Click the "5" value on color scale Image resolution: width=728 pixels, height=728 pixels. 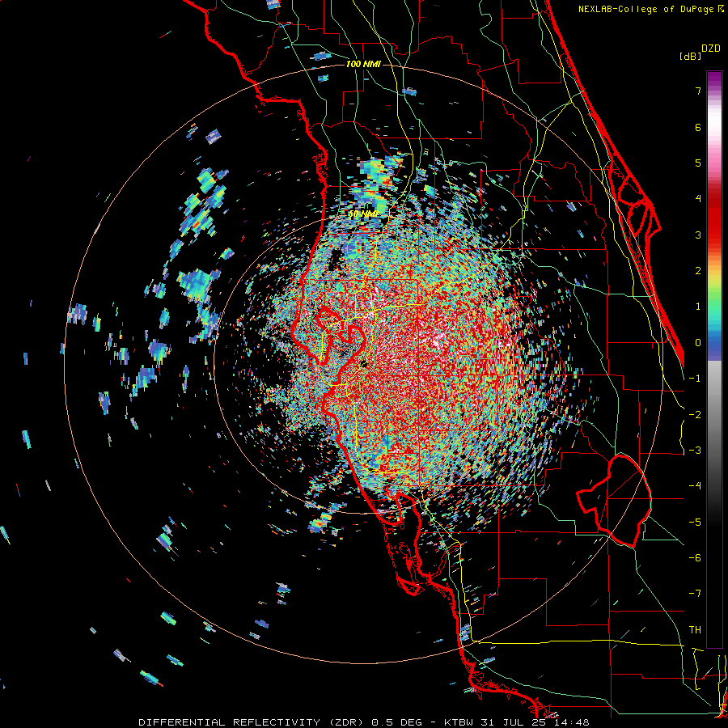698,163
